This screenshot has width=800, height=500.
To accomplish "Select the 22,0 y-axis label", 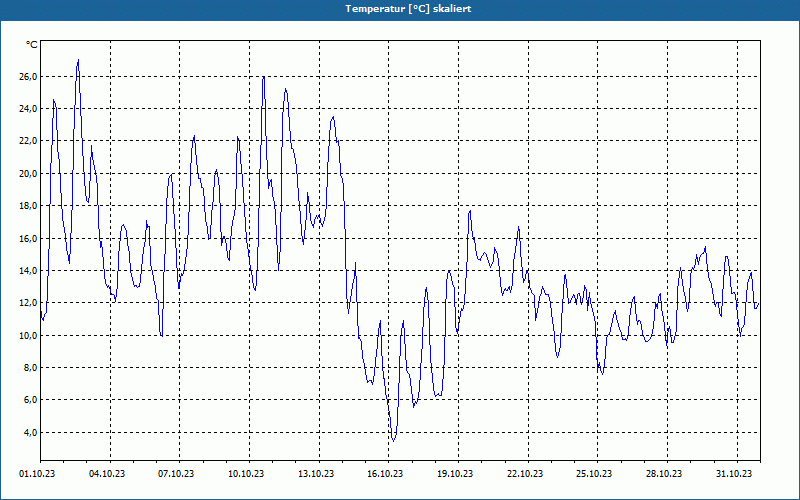I will click(28, 141).
